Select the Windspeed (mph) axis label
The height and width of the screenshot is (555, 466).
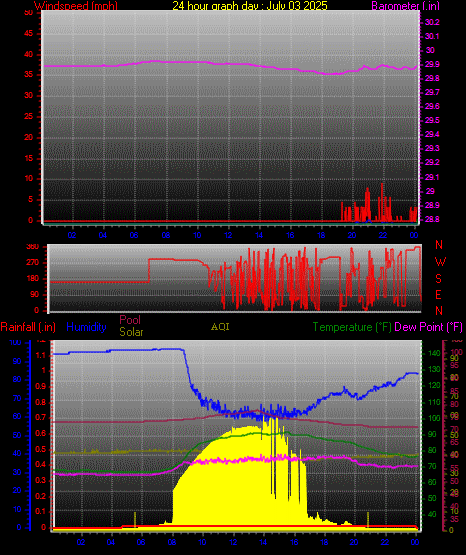76,5
